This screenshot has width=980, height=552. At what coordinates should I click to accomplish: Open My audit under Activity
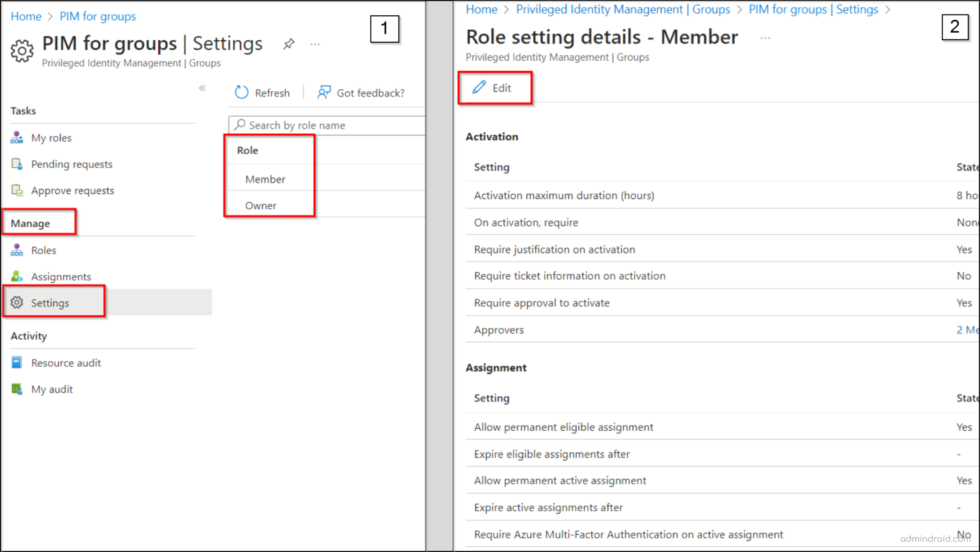point(52,389)
